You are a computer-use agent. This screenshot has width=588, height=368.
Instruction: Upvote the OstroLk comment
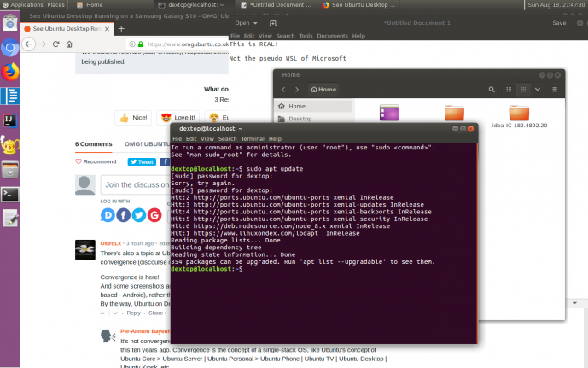pos(102,313)
